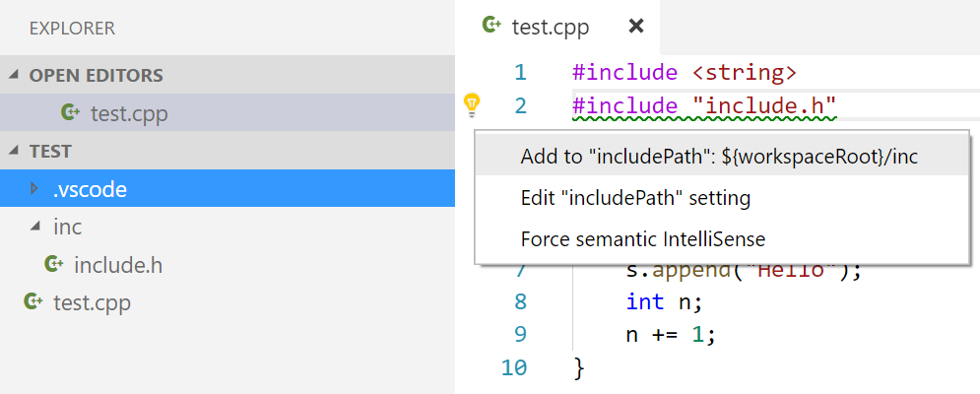Close the test.cpp editor tab
The image size is (980, 394).
[635, 27]
